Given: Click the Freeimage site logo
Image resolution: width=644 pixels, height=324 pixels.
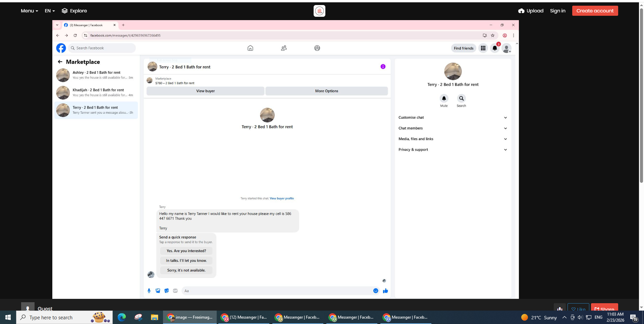Looking at the screenshot, I should point(319,11).
